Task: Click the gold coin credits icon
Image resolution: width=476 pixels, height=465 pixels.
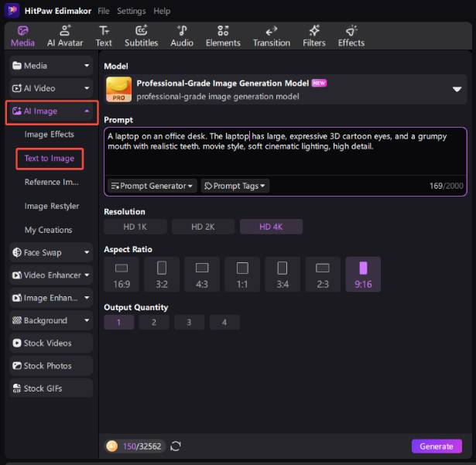Action: point(111,446)
